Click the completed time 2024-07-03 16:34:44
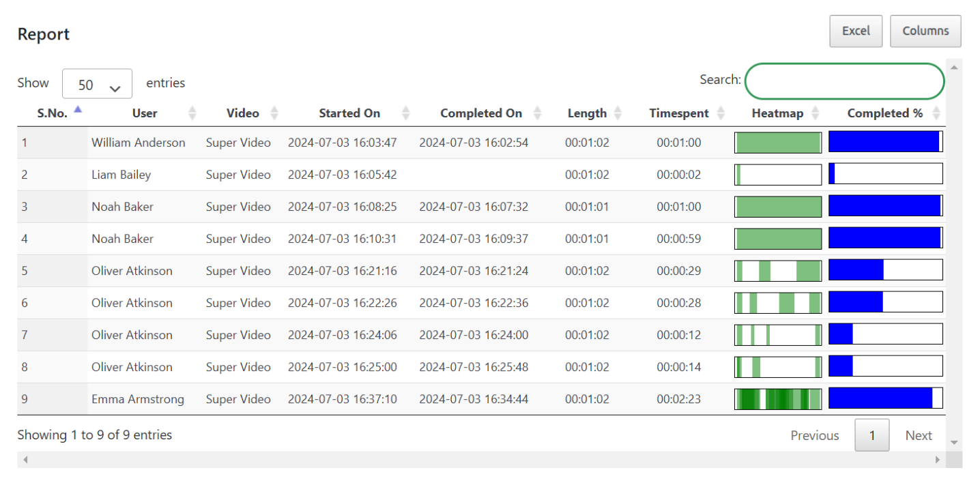Image resolution: width=980 pixels, height=483 pixels. pos(474,399)
